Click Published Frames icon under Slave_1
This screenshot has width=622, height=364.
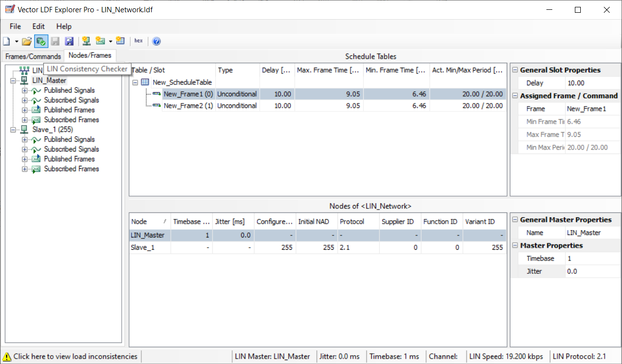[x=36, y=159]
